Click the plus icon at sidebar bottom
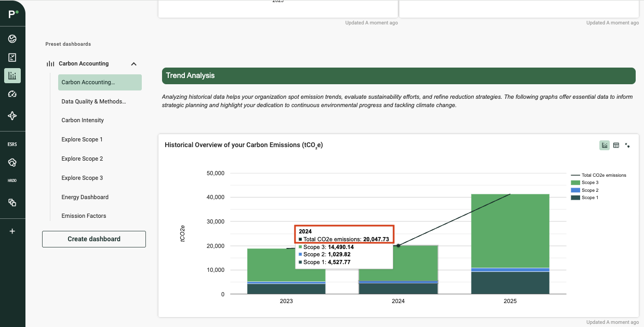644x327 pixels. [12, 231]
